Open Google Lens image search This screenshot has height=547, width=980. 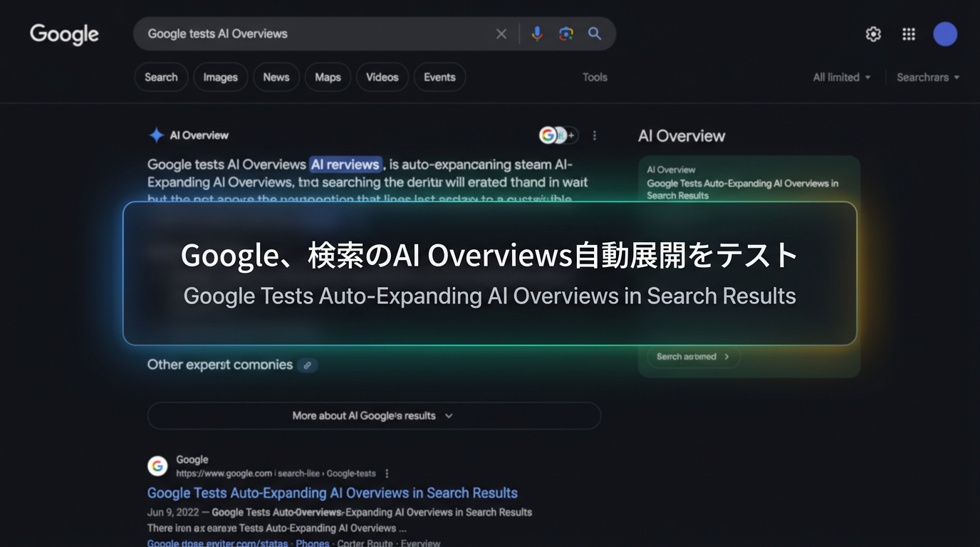(566, 33)
